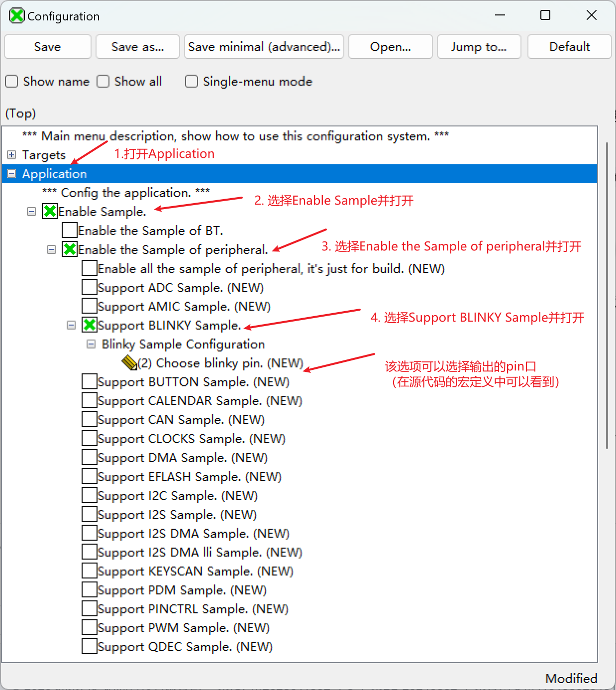616x690 pixels.
Task: Tick Enable the Sample of BT checkbox
Action: pos(69,230)
